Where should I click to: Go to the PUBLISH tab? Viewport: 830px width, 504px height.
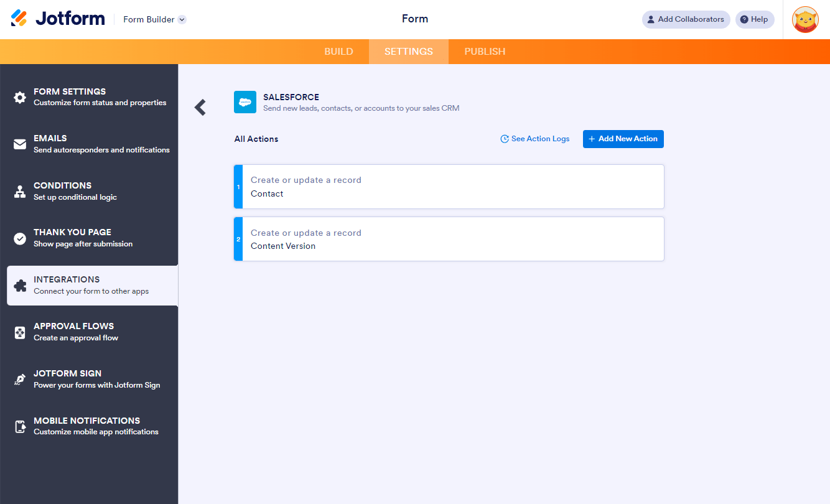coord(485,52)
